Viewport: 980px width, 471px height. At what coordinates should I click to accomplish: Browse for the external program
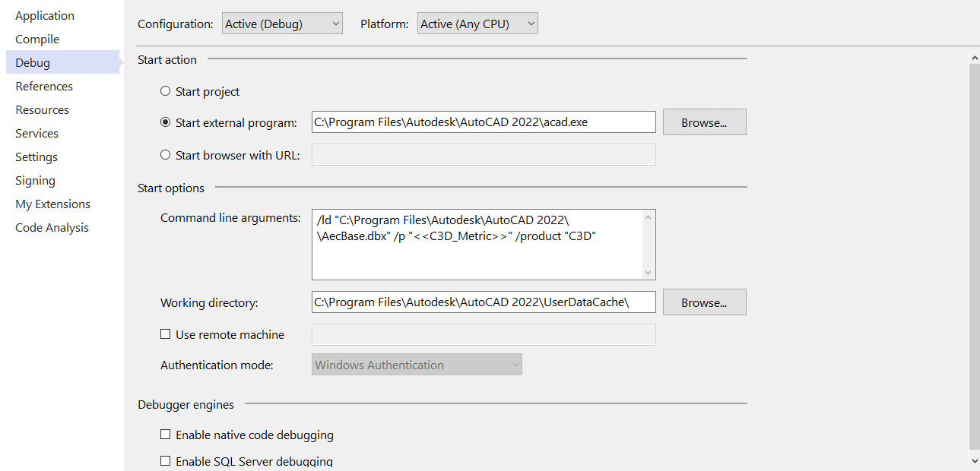704,122
